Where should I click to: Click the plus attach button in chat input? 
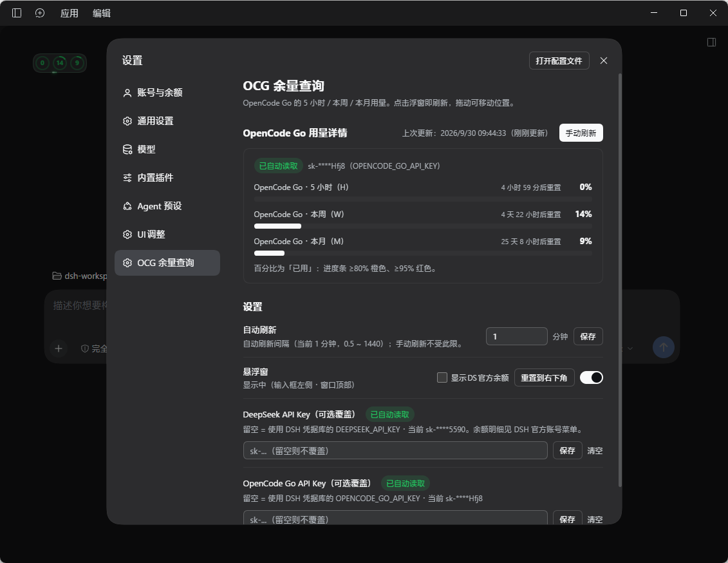click(59, 348)
